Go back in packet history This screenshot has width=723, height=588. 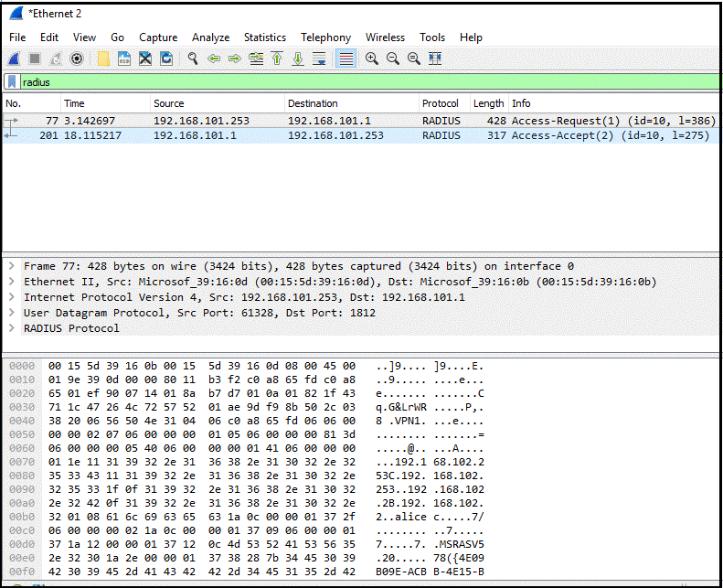coord(214,59)
